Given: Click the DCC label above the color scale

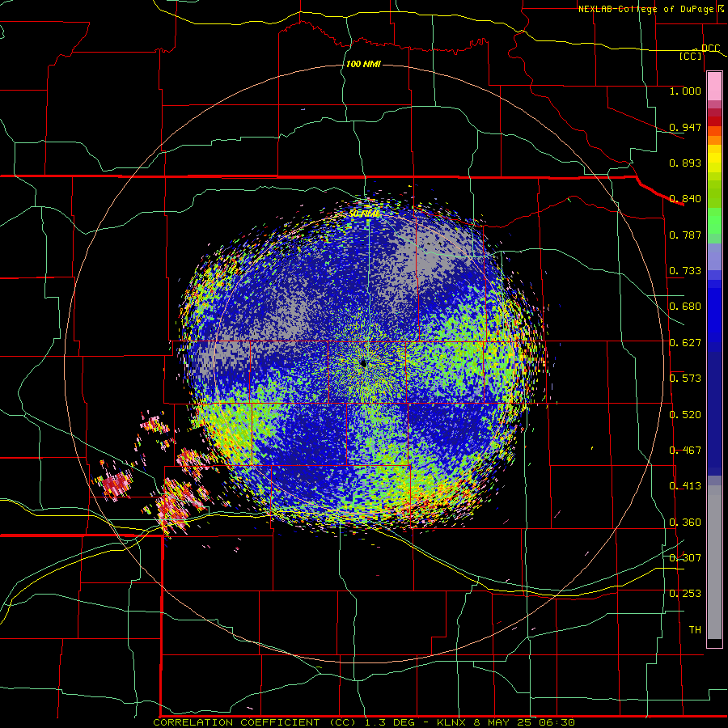Looking at the screenshot, I should click(x=710, y=49).
